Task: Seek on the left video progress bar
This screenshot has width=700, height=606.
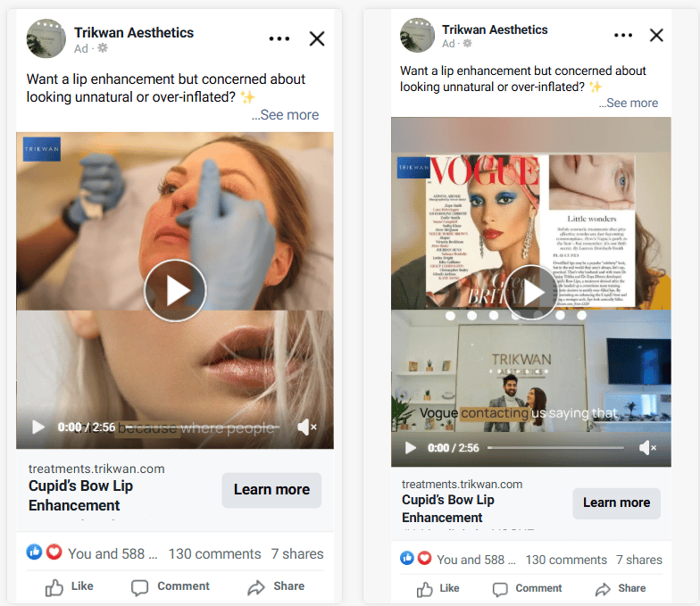Action: pos(202,427)
